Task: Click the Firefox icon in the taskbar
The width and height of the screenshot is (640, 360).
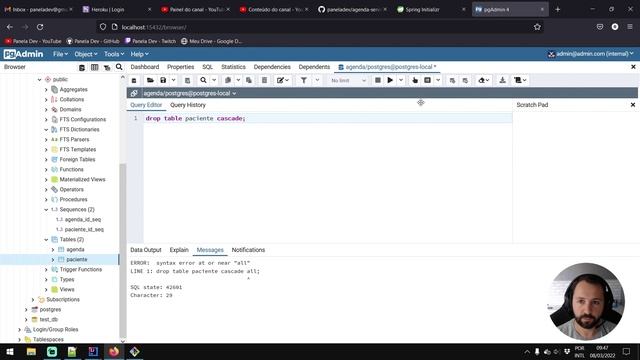Action: 113,351
